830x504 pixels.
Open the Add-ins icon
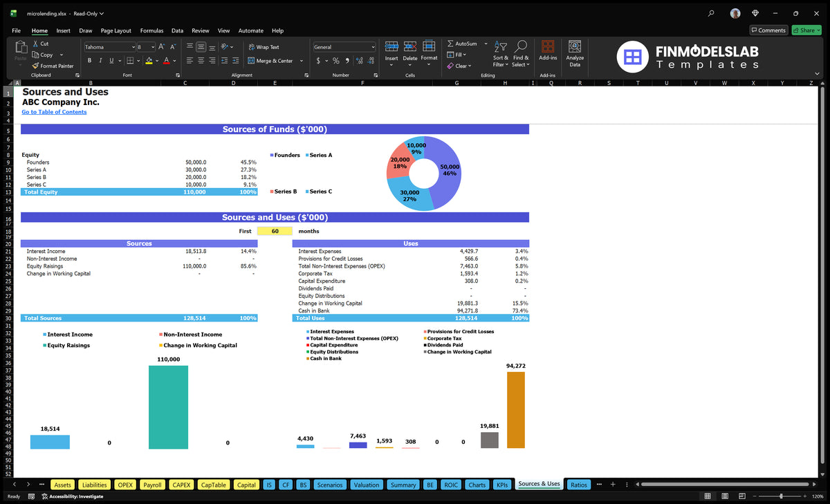click(548, 46)
